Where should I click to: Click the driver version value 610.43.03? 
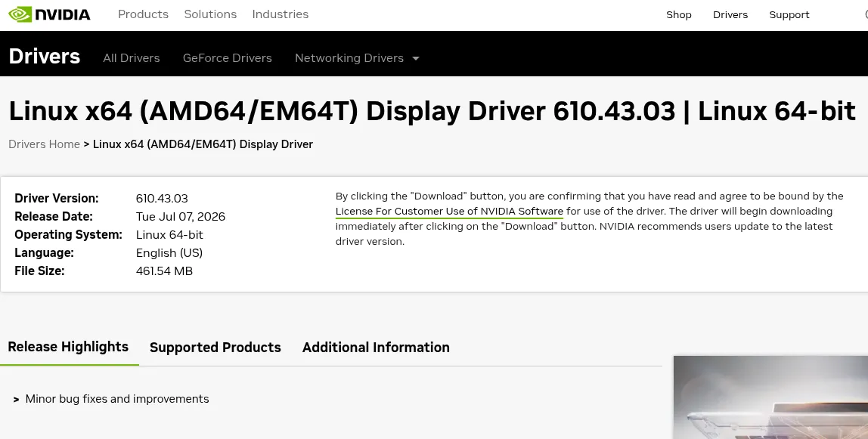tap(162, 199)
